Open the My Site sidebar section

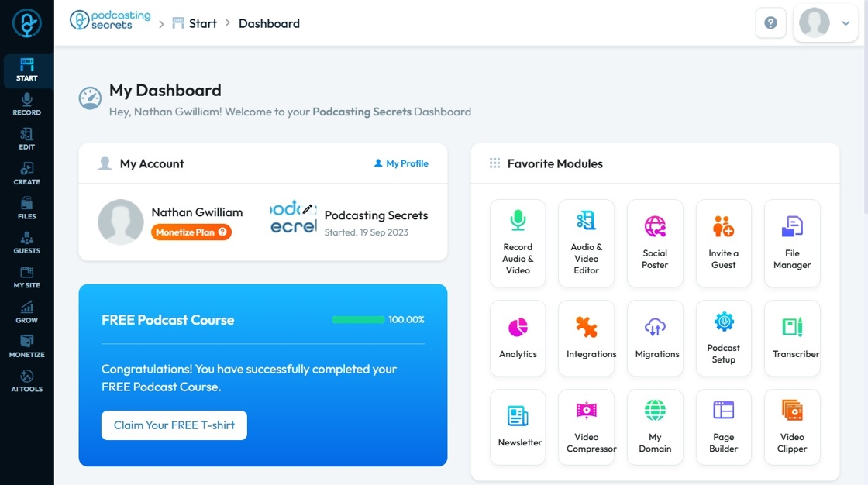point(26,277)
